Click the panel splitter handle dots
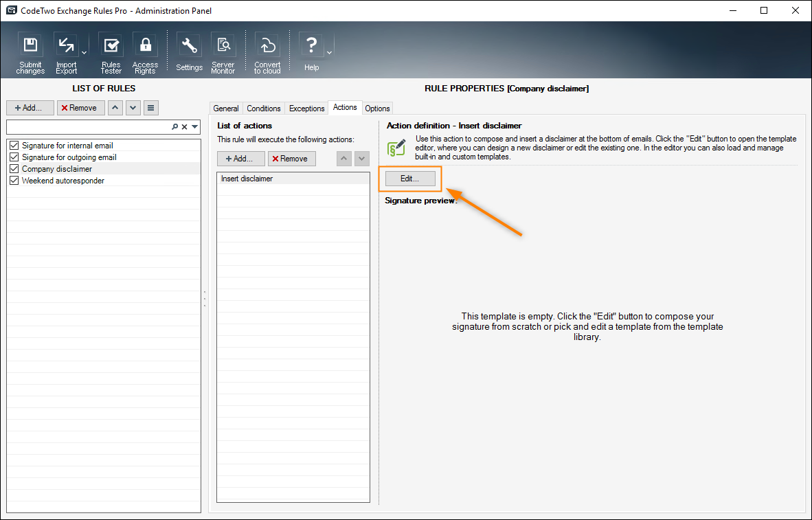 [205, 299]
